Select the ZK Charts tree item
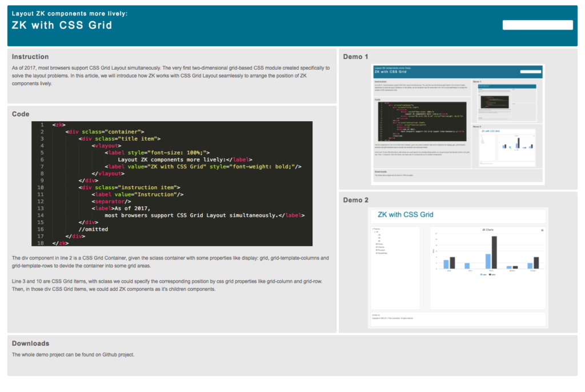Viewport: 585px width, 392px height. point(379,244)
